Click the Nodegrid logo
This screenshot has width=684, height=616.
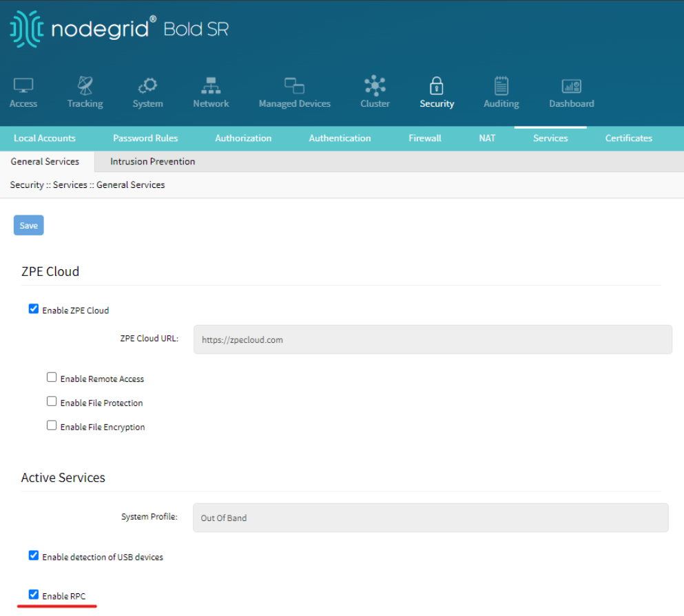coord(119,29)
